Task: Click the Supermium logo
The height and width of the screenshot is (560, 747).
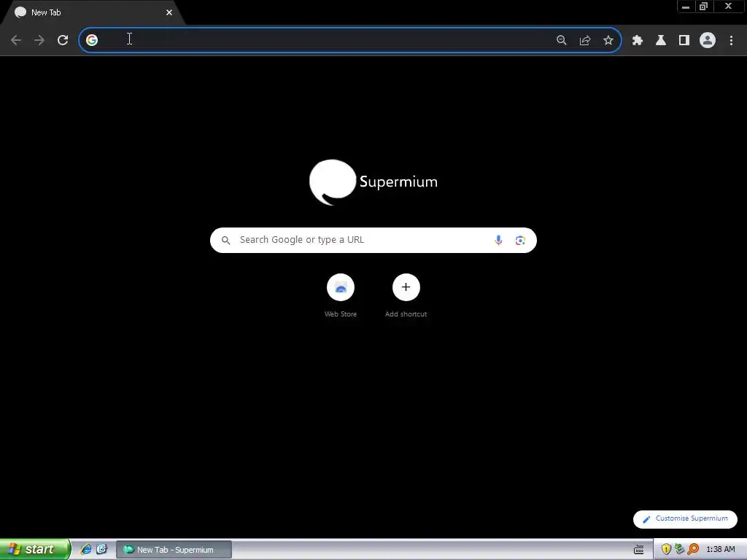Action: pos(373,182)
